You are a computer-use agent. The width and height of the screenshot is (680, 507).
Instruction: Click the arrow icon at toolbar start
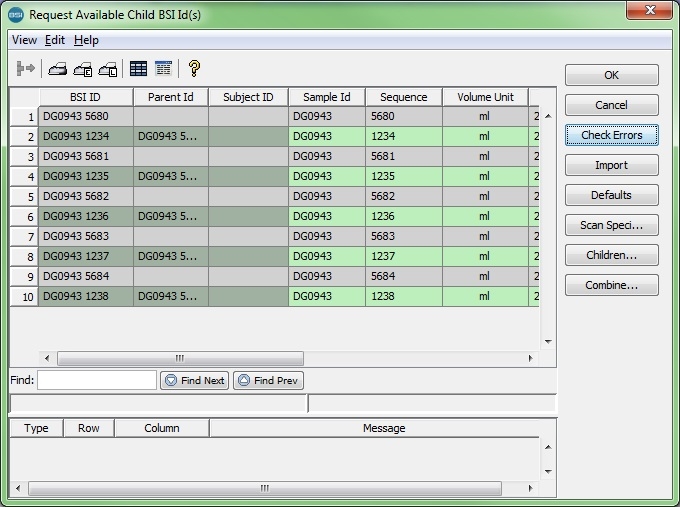point(26,69)
